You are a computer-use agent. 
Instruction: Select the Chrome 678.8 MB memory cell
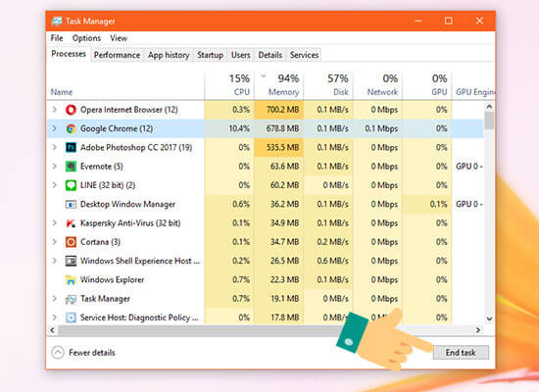point(279,128)
